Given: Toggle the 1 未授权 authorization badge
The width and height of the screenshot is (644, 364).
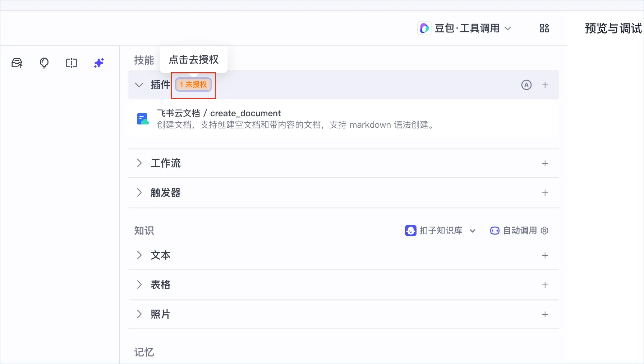Looking at the screenshot, I should [193, 85].
